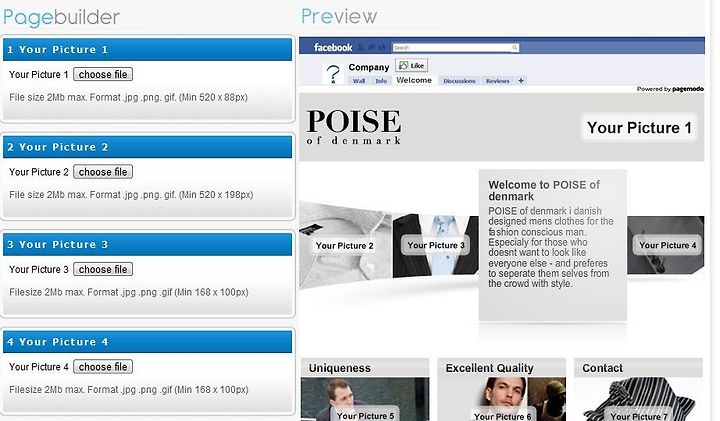Click the Company page name
720x421 pixels.
click(369, 67)
